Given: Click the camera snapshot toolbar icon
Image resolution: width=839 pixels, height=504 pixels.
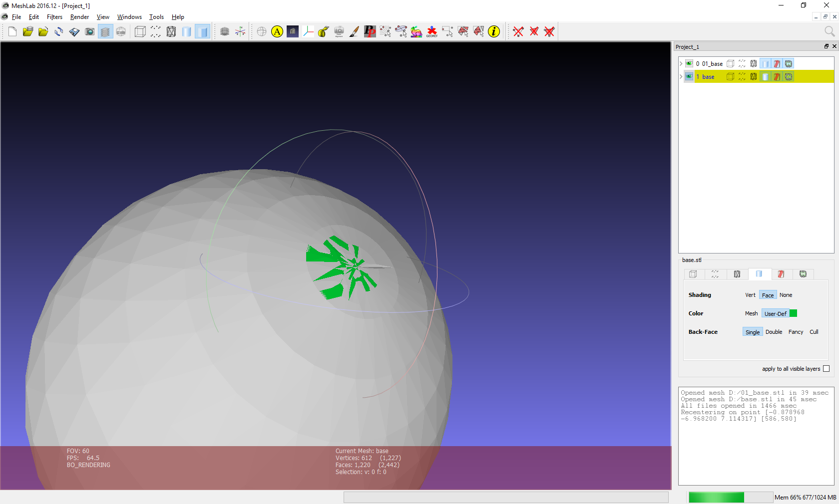Looking at the screenshot, I should 90,32.
